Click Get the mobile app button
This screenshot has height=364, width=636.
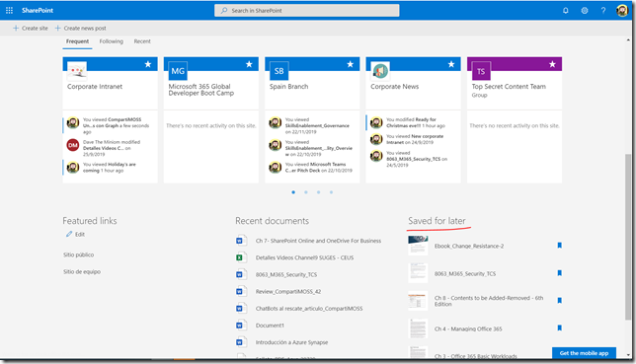pos(584,353)
